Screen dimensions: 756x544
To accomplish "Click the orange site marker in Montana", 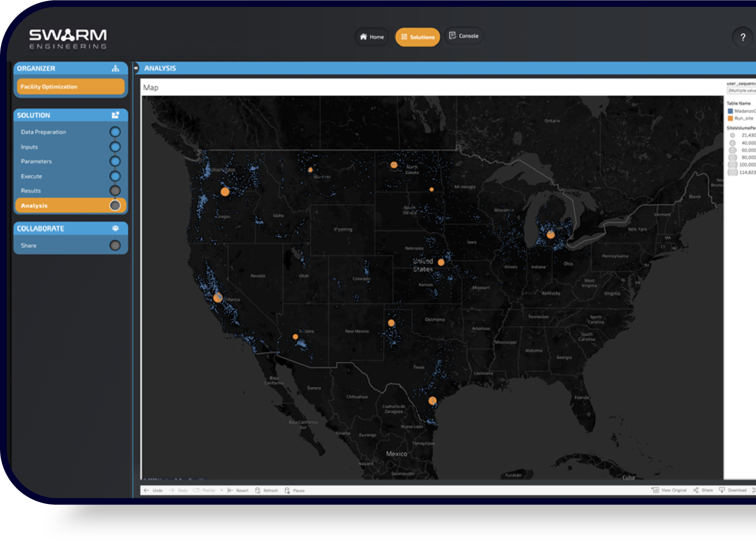I will click(310, 170).
